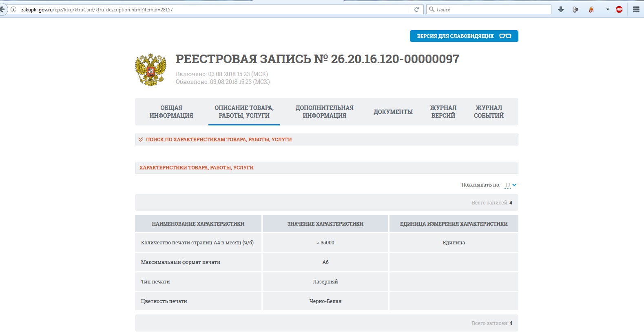Click the Russian coat of arms emblem
The width and height of the screenshot is (644, 336).
(x=151, y=69)
